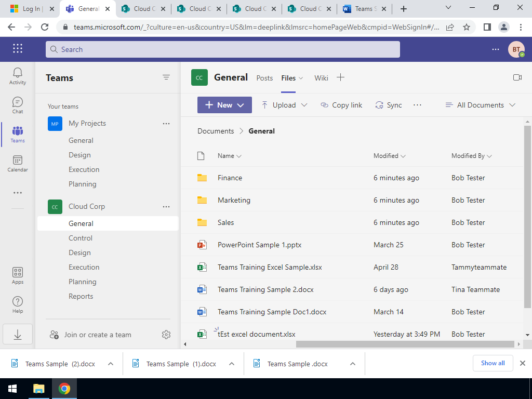Open the Activity bell icon

pos(18,76)
